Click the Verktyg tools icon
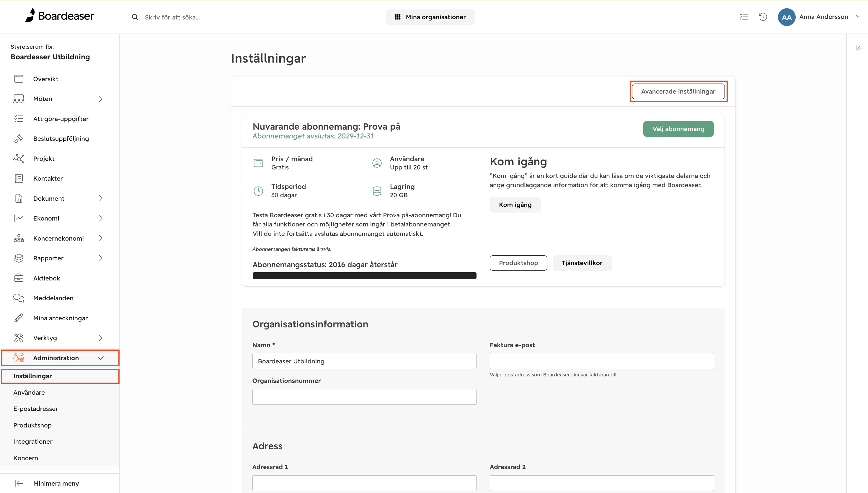The width and height of the screenshot is (868, 493). coord(19,338)
